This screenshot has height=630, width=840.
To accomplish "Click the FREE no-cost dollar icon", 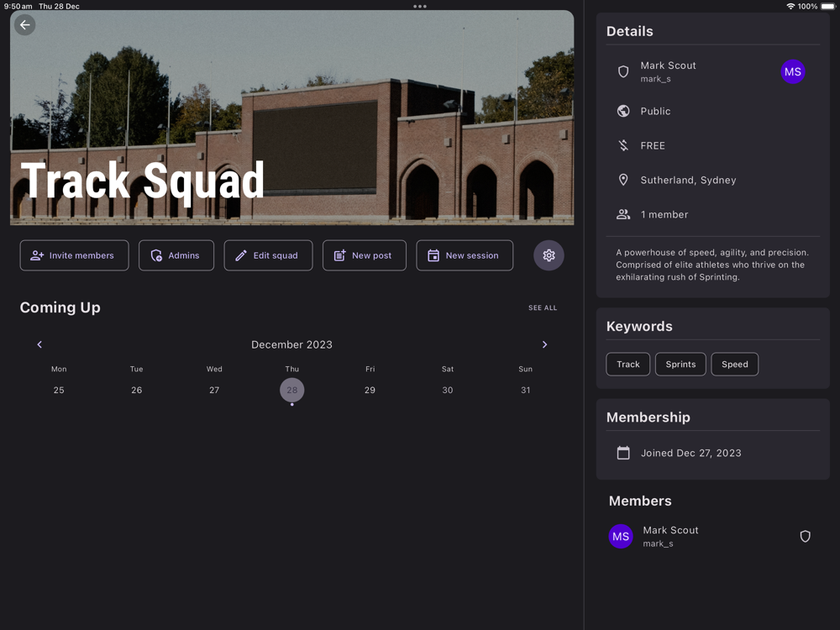I will tap(623, 145).
